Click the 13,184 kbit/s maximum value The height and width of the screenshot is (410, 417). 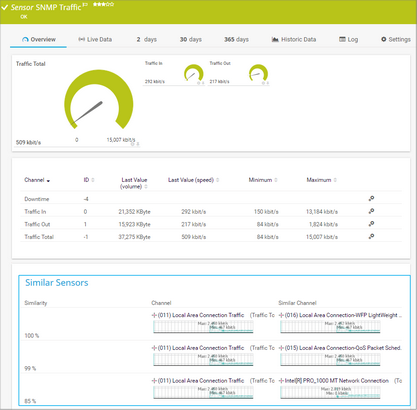coord(322,212)
